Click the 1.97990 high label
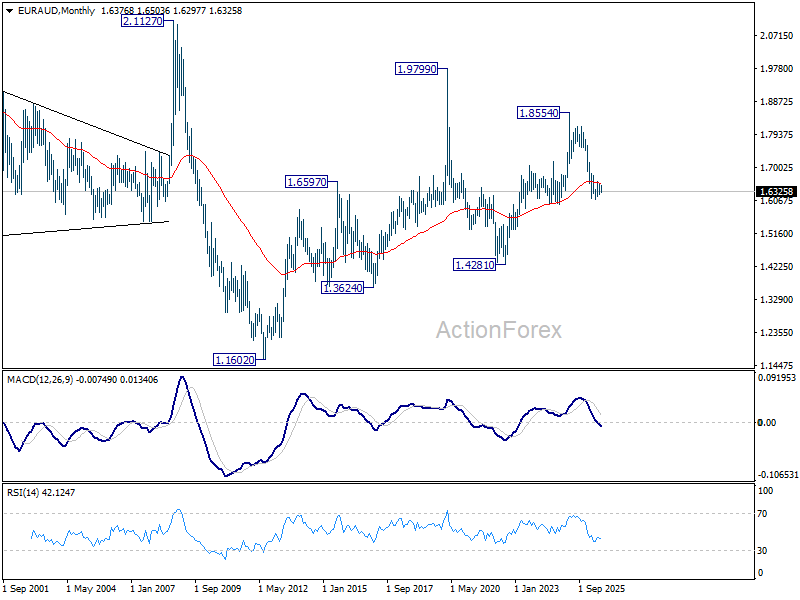Image resolution: width=800 pixels, height=600 pixels. (x=417, y=68)
